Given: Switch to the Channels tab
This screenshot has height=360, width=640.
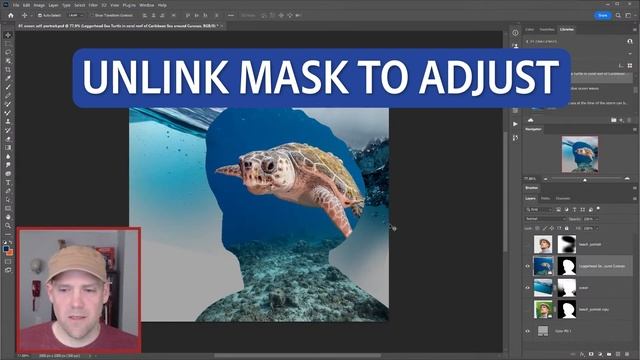Looking at the screenshot, I should [563, 198].
